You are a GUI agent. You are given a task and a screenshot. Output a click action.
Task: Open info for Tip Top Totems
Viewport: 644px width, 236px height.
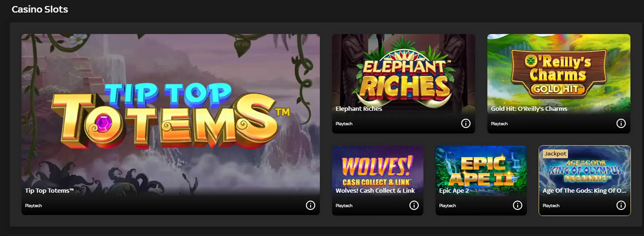tap(310, 205)
